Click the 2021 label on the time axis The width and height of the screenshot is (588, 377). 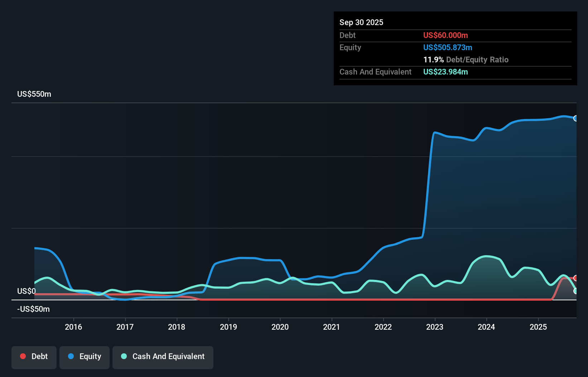coord(332,327)
